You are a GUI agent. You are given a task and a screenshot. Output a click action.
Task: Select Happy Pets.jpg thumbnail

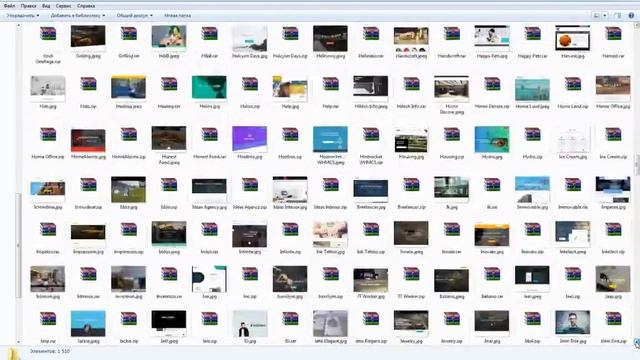[x=492, y=37]
